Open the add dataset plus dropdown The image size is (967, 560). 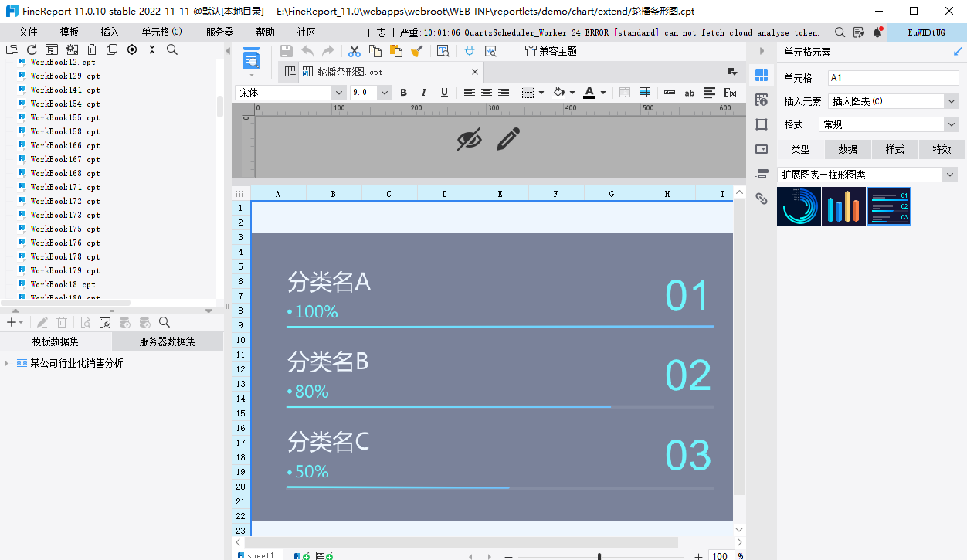click(x=15, y=322)
